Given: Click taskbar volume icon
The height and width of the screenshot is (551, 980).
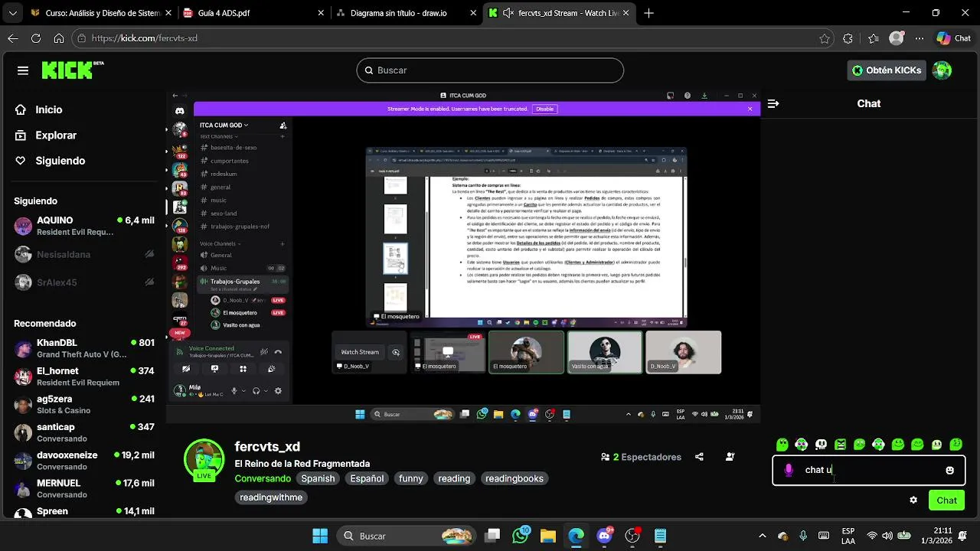Looking at the screenshot, I should (887, 536).
